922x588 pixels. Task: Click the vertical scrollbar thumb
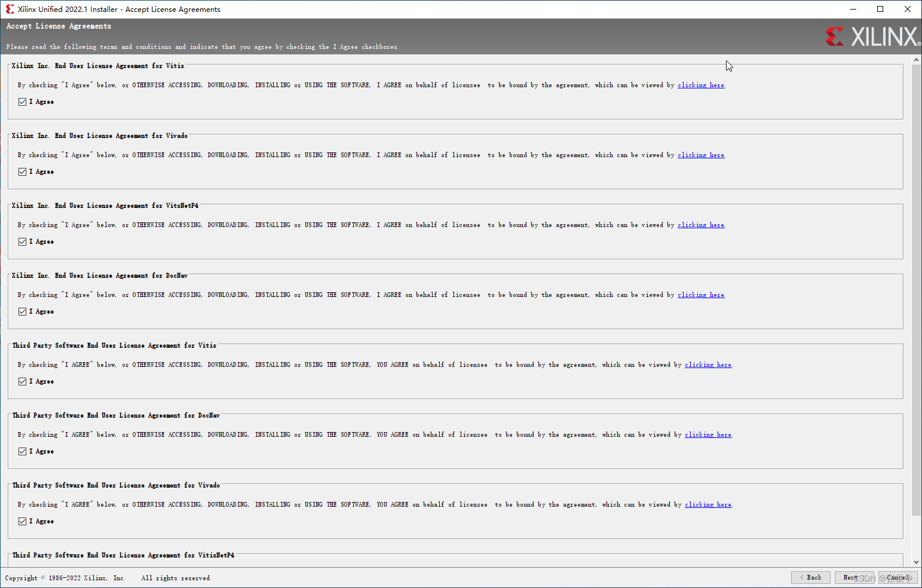pos(916,290)
